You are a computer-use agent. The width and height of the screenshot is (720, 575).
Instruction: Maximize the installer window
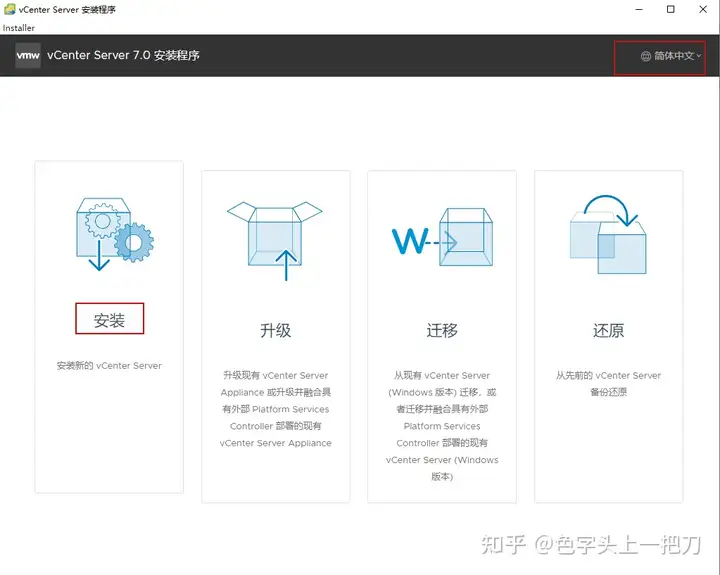tap(670, 9)
